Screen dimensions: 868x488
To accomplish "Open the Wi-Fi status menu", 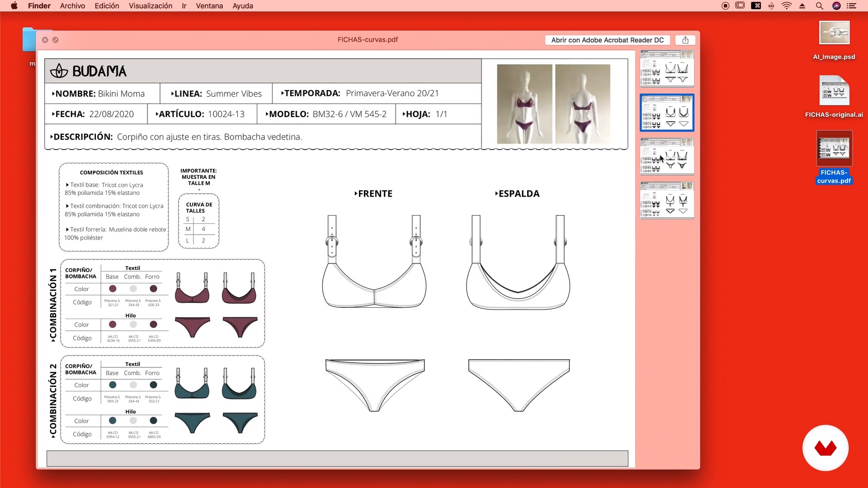I will (x=787, y=6).
